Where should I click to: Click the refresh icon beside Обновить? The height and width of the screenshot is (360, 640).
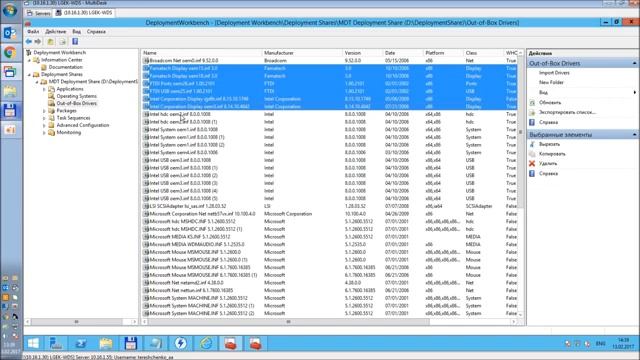pyautogui.click(x=532, y=102)
